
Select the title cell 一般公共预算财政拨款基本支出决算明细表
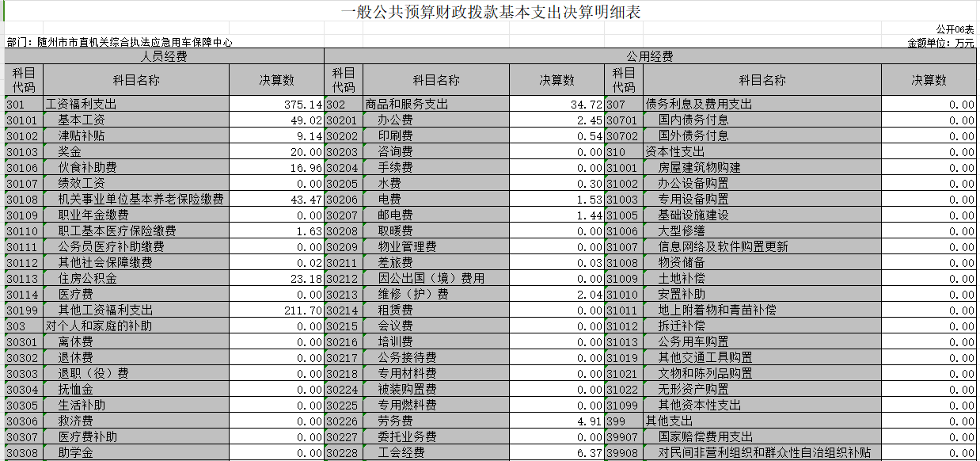pyautogui.click(x=490, y=12)
